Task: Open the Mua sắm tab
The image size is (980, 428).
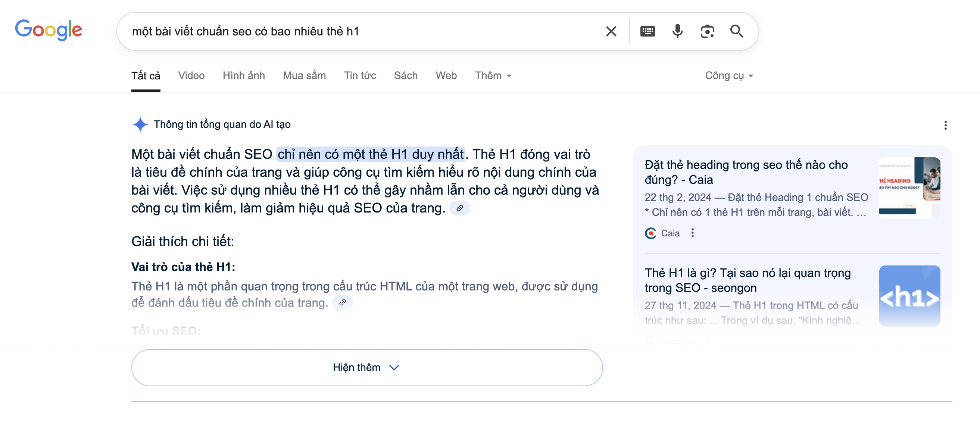Action: point(305,76)
